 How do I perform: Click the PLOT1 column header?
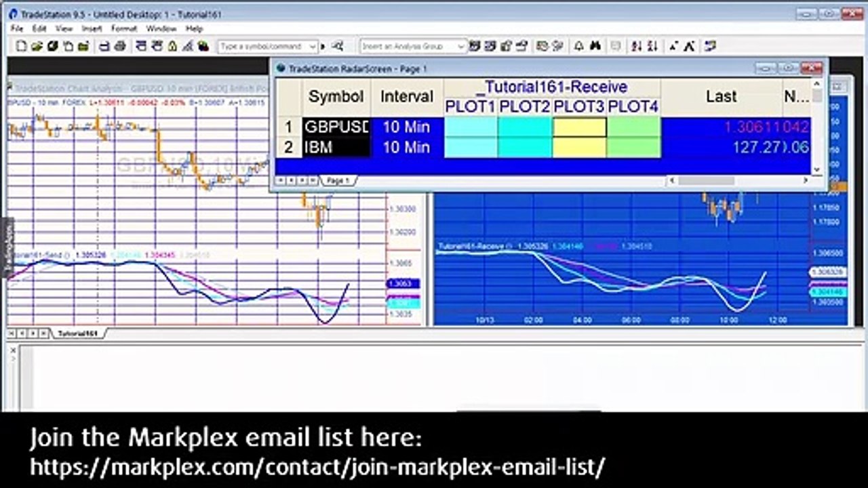tap(471, 106)
